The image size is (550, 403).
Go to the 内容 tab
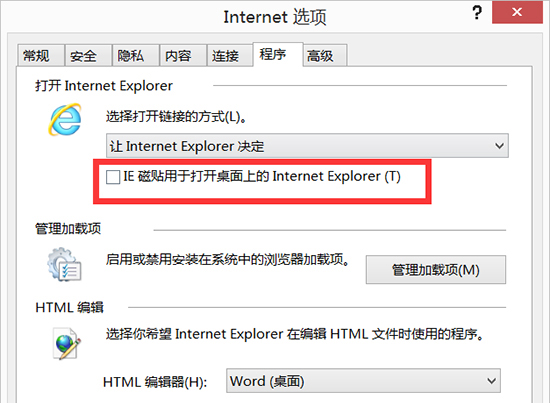pos(183,55)
